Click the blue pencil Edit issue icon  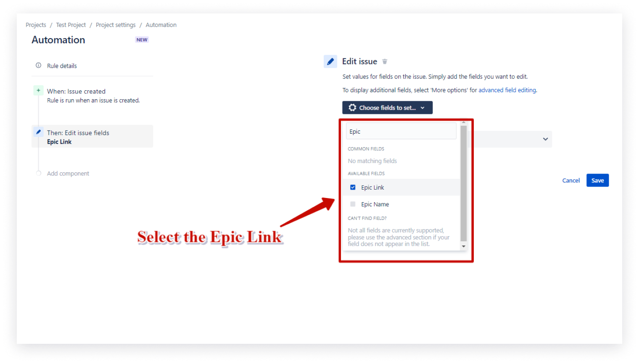coord(330,61)
